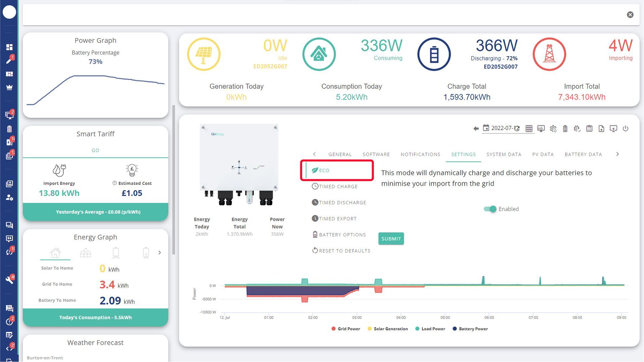The height and width of the screenshot is (362, 644).
Task: Go back with the left arrow icon
Action: [476, 128]
